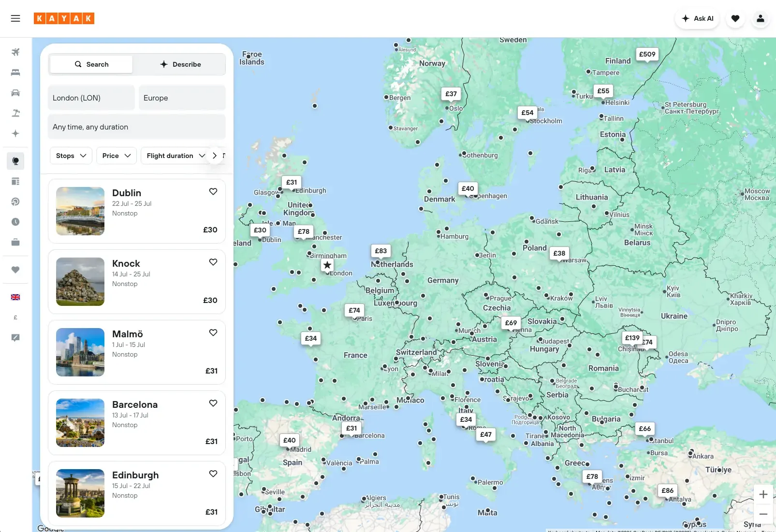The height and width of the screenshot is (532, 776).
Task: Open the sidebar sparkle AI icon
Action: pos(15,133)
